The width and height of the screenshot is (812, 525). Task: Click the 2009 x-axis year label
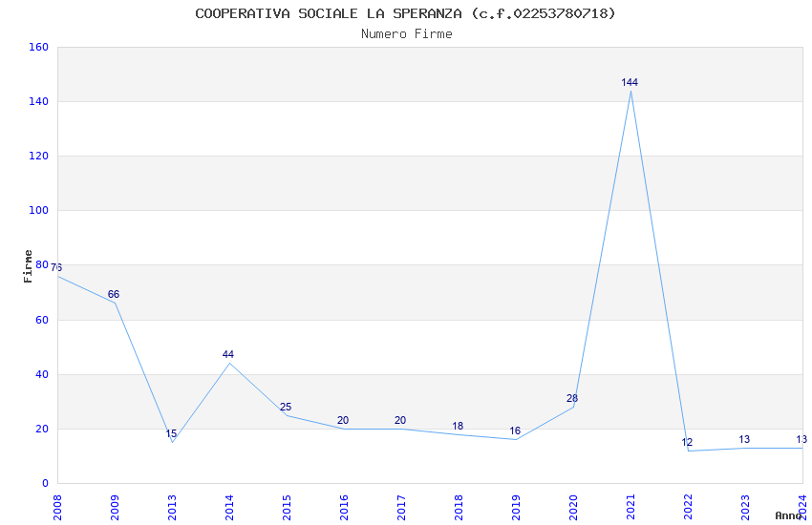(115, 507)
